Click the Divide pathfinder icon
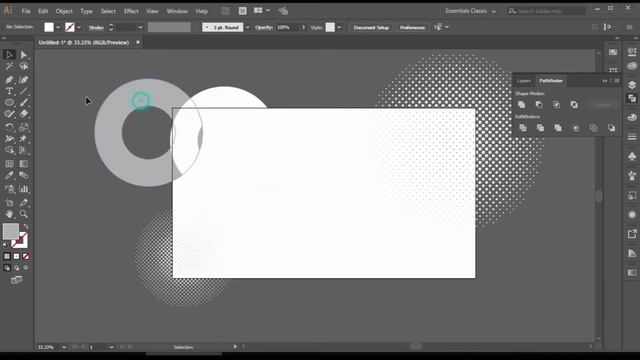 [522, 128]
